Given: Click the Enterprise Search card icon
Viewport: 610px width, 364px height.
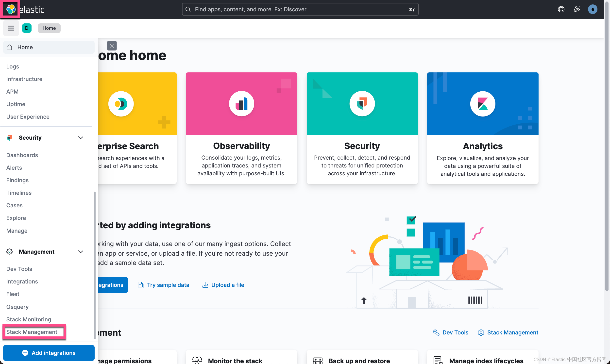Looking at the screenshot, I should (x=121, y=104).
